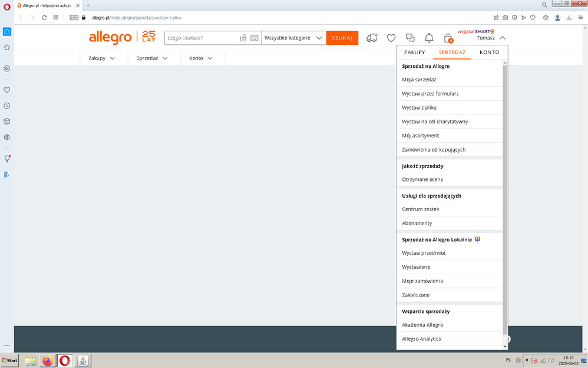Image resolution: width=588 pixels, height=368 pixels.
Task: Open Zamówienia od kupujących
Action: tap(450, 149)
